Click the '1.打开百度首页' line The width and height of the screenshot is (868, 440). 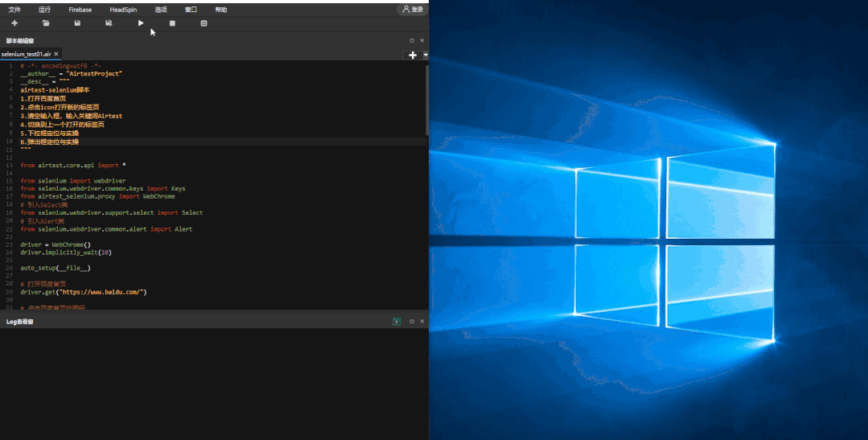click(x=43, y=98)
